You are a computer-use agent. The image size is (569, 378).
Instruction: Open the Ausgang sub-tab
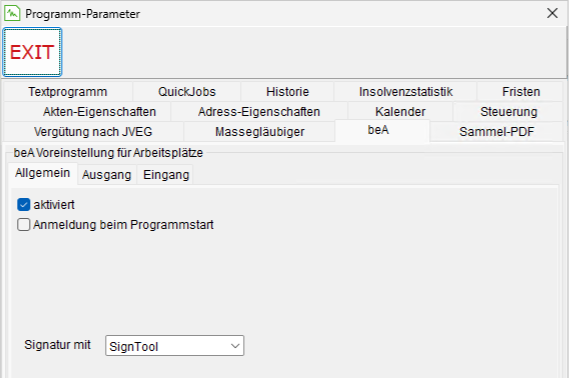[106, 175]
